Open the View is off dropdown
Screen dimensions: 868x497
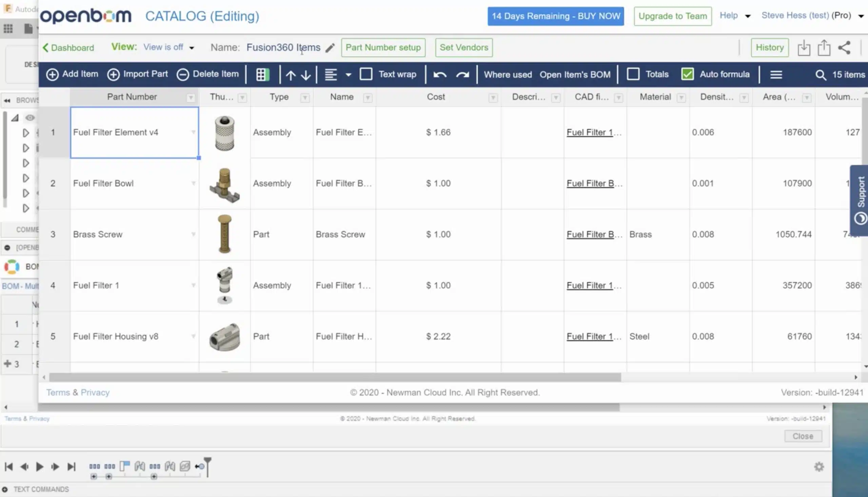coord(169,47)
